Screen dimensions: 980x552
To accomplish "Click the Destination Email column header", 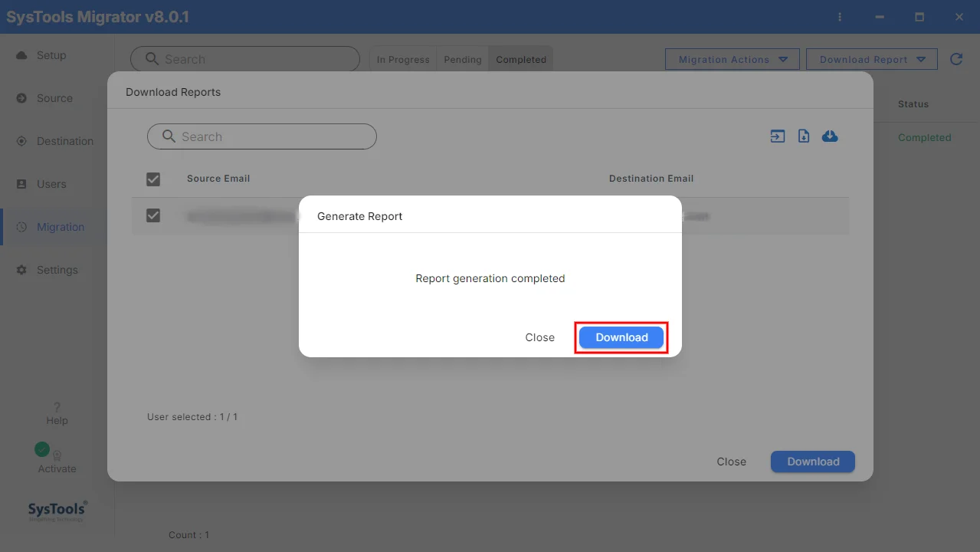I will pos(651,179).
